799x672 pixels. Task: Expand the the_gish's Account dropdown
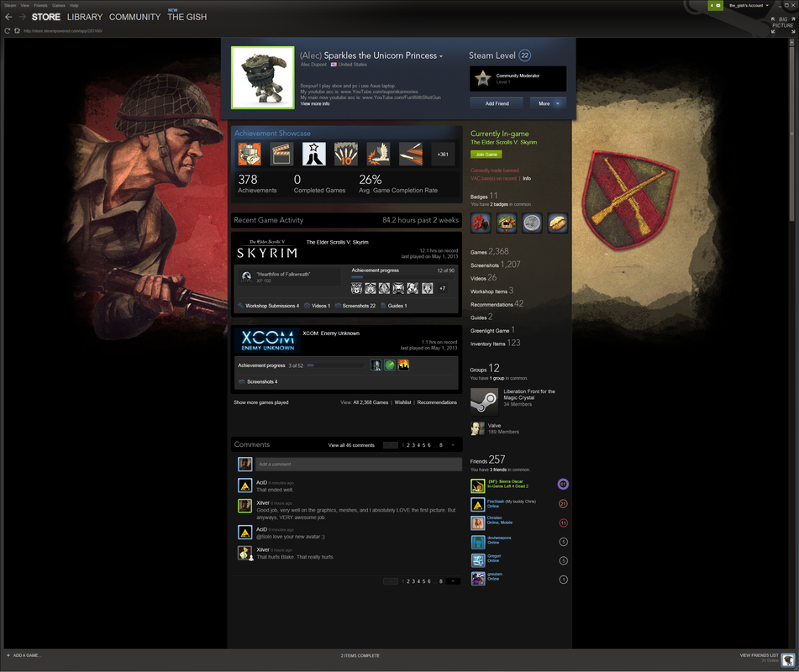[x=748, y=5]
